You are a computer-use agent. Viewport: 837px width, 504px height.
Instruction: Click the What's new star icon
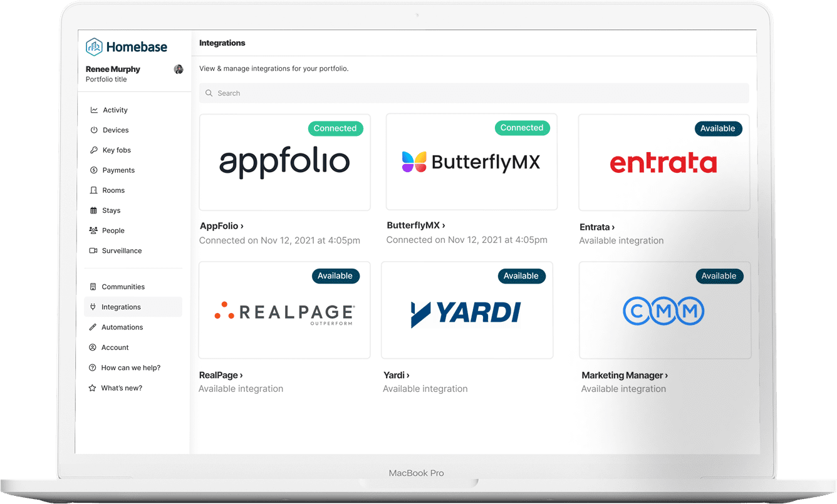[x=93, y=388]
